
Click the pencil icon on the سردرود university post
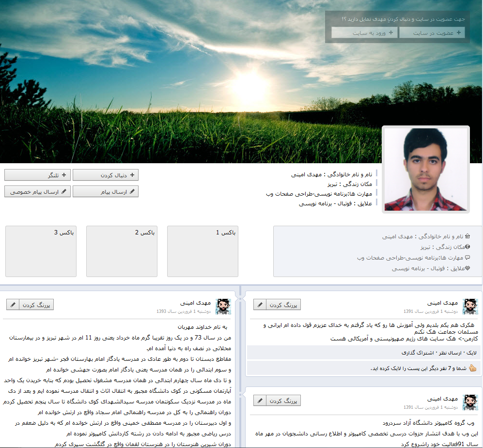[x=260, y=401]
